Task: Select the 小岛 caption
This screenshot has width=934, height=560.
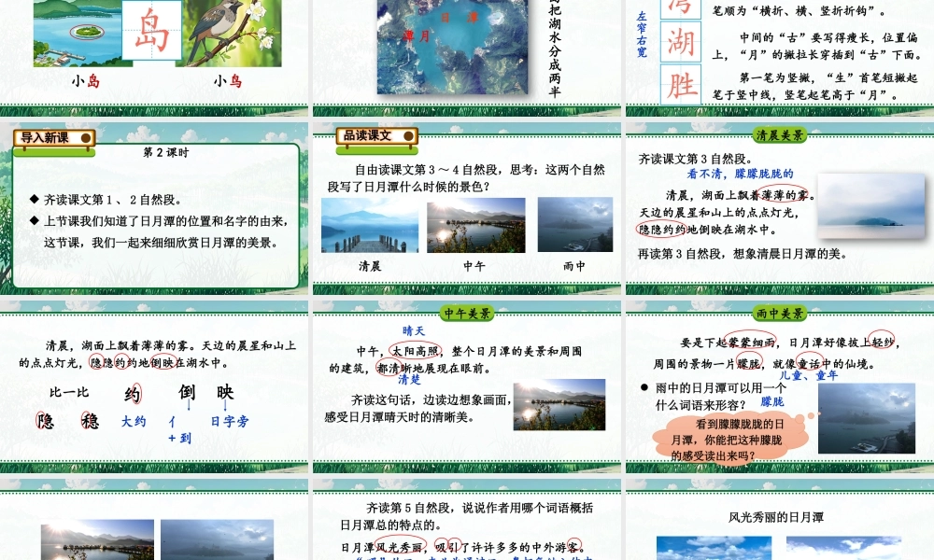Action: point(86,81)
